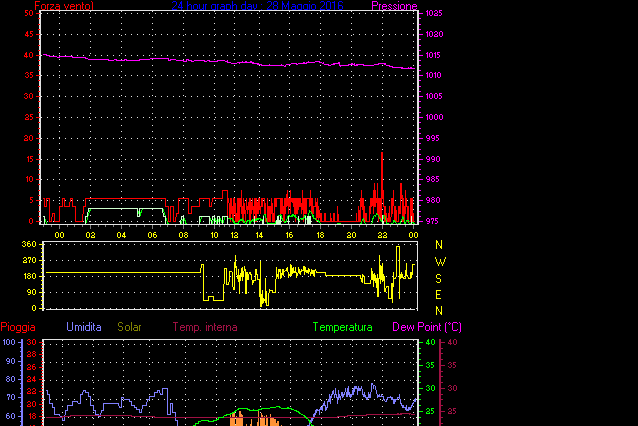Click the 100 humidity axis value
The width and height of the screenshot is (638, 426).
(x=9, y=342)
